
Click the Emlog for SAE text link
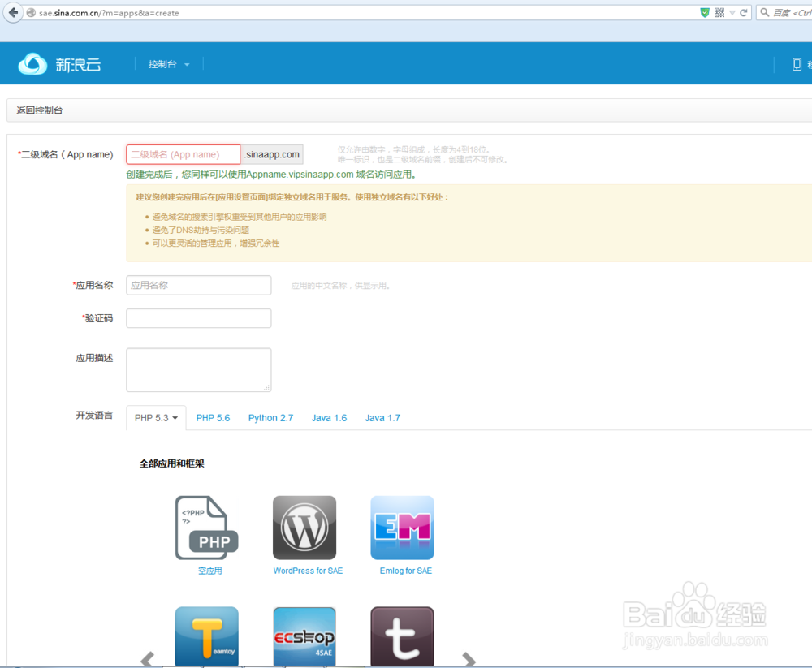[x=406, y=571]
